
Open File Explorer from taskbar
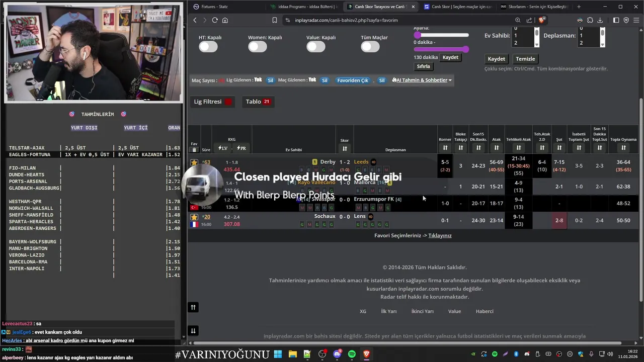[292, 354]
